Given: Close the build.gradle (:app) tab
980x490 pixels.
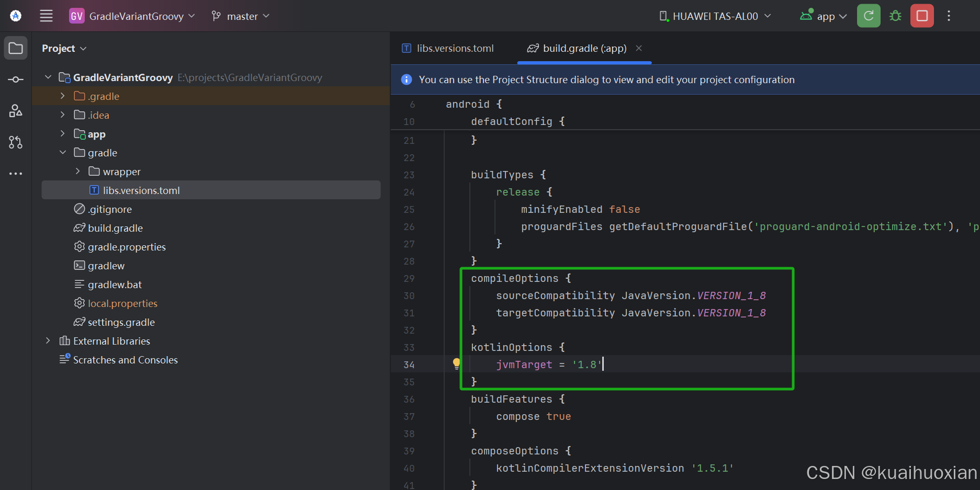Looking at the screenshot, I should 639,48.
